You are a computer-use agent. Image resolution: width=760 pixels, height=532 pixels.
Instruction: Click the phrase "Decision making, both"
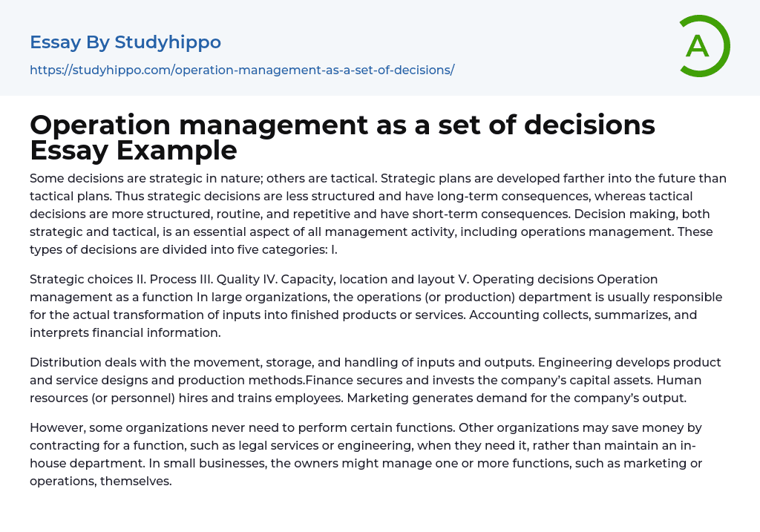[x=655, y=214]
